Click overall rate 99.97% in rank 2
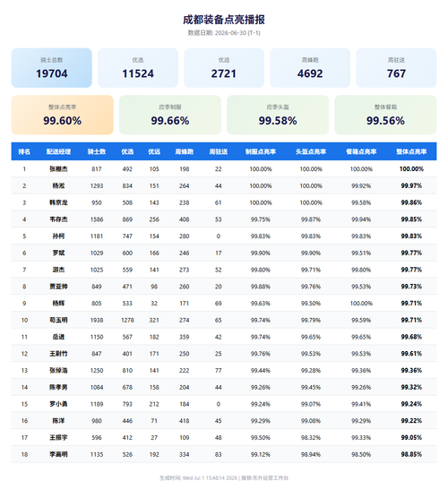448x498 pixels. point(411,186)
